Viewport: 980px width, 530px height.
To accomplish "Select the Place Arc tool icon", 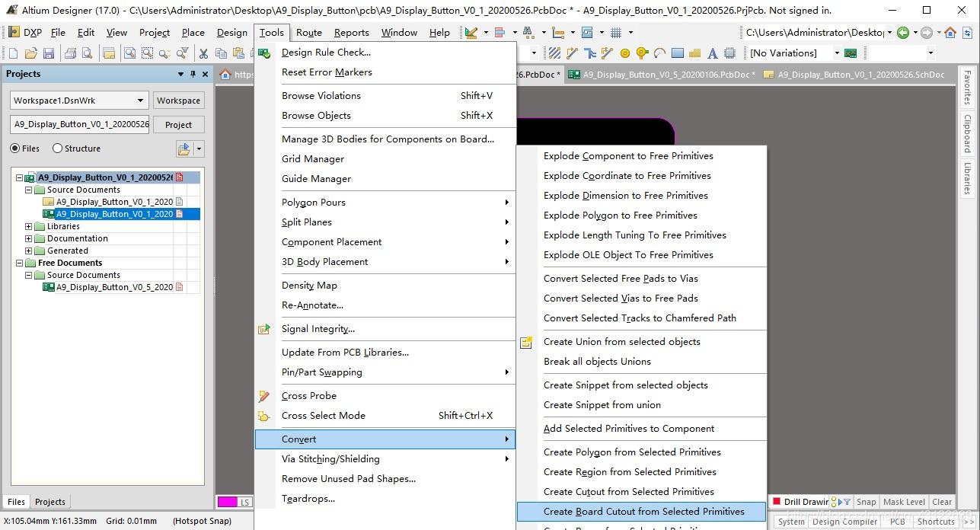I will (x=659, y=53).
